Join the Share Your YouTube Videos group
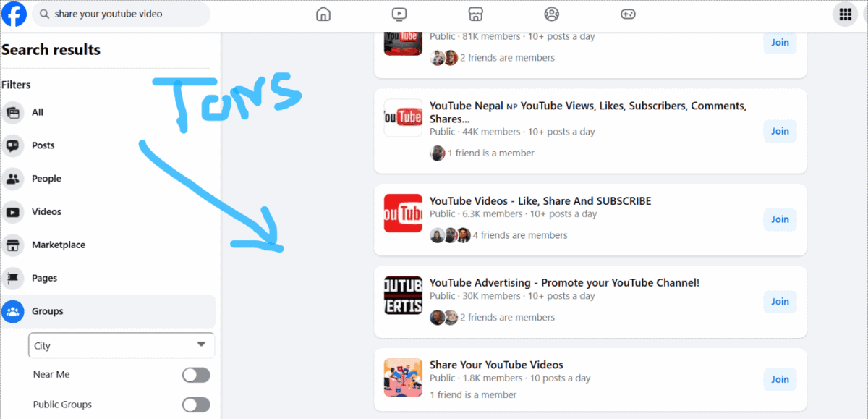868x419 pixels. (780, 379)
